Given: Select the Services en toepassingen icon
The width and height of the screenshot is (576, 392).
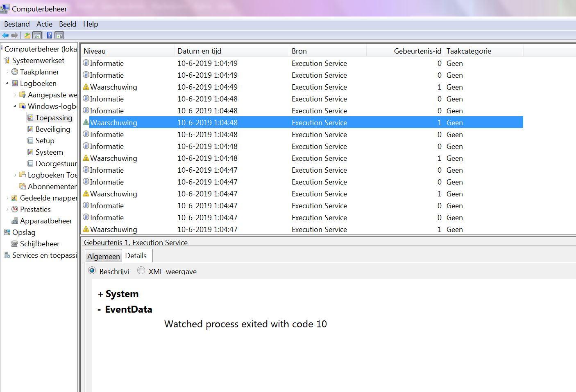Looking at the screenshot, I should 7,255.
